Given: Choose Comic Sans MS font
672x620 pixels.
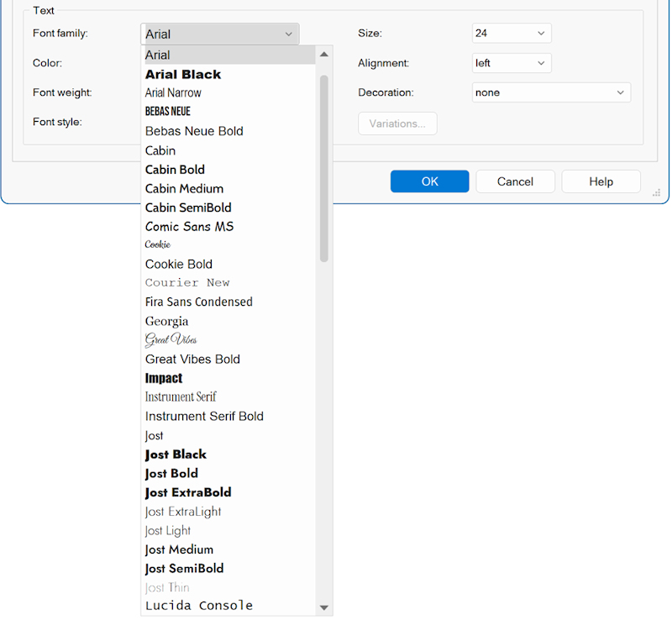Looking at the screenshot, I should pyautogui.click(x=189, y=227).
